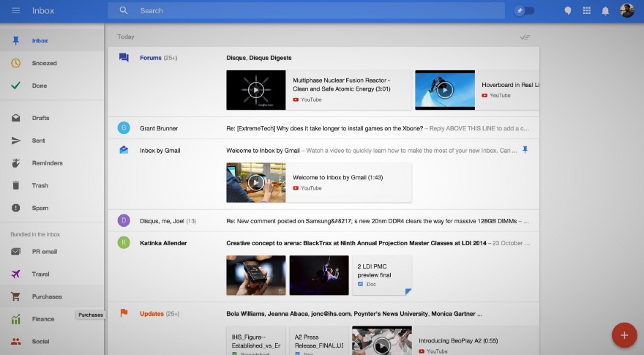Open the hamburger main menu
The width and height of the screenshot is (644, 355).
click(15, 11)
